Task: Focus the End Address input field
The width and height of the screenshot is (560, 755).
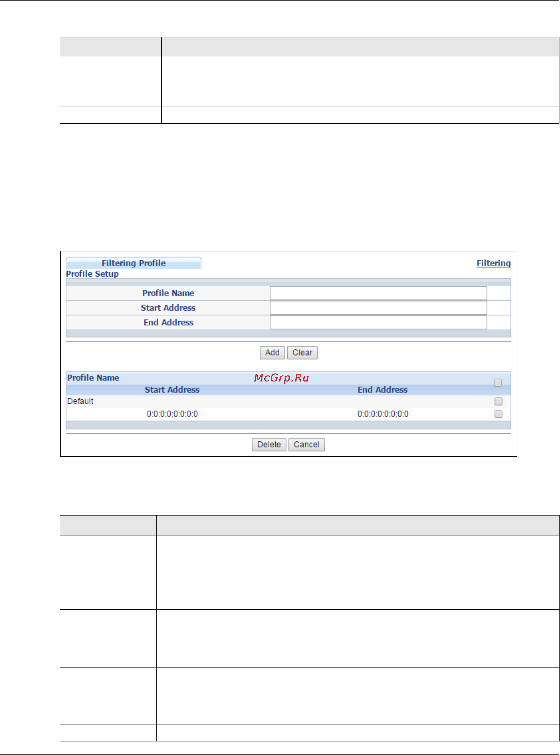Action: 378,323
